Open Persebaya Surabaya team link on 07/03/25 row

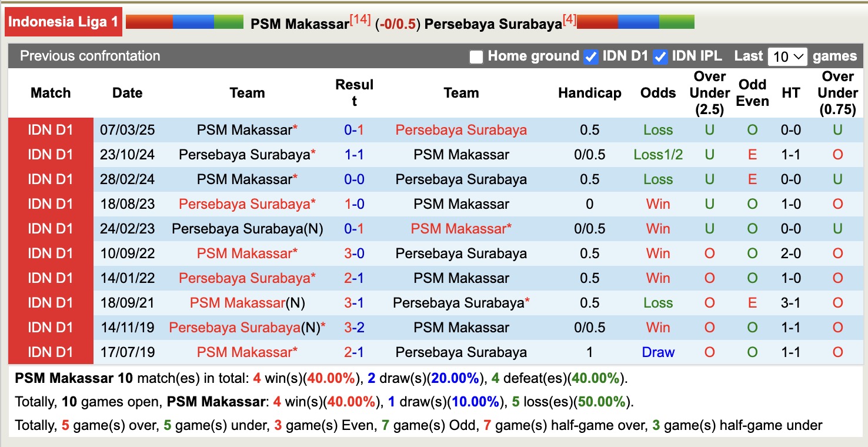tap(461, 129)
